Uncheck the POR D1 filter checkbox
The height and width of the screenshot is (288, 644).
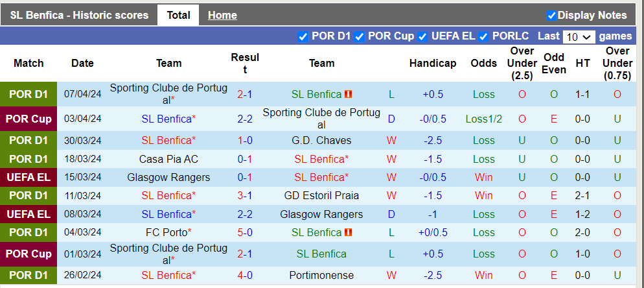click(x=303, y=36)
